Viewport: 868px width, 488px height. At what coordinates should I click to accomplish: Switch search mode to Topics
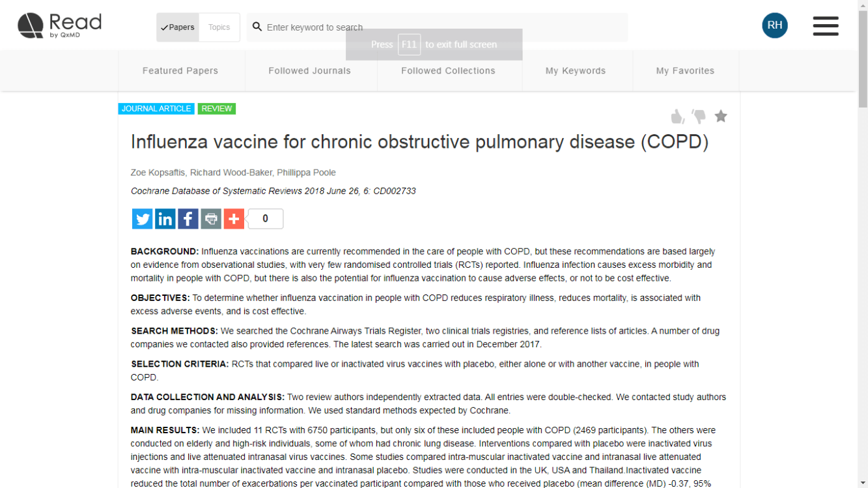click(x=219, y=27)
